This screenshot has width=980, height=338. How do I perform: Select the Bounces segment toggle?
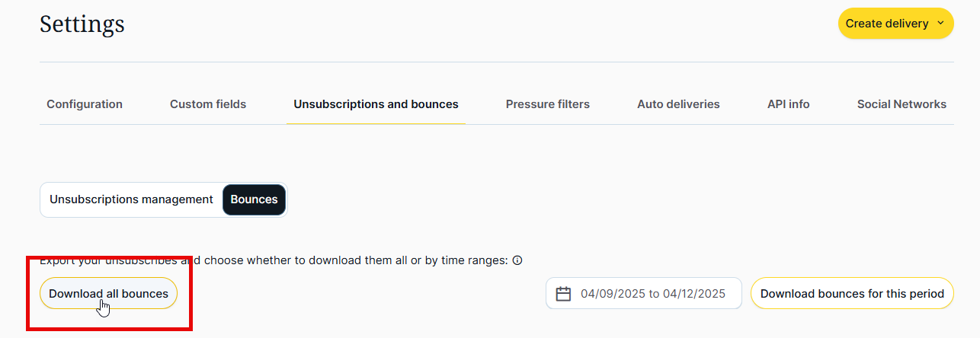(254, 199)
